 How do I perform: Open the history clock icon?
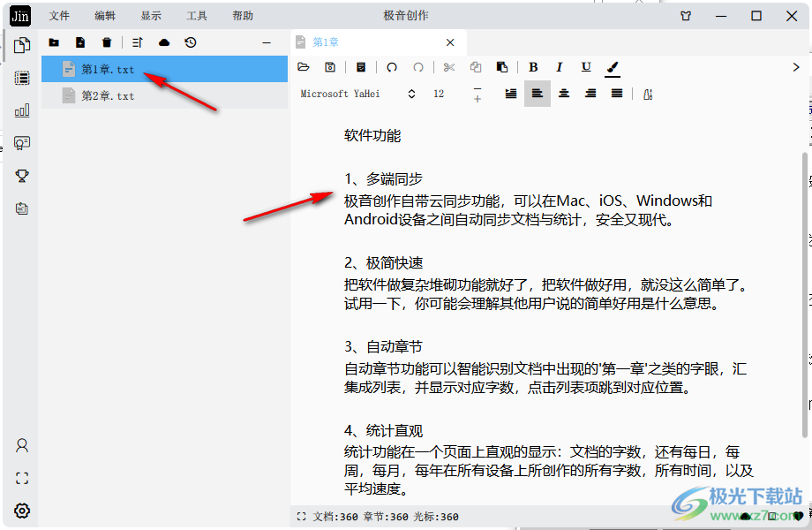tap(191, 42)
